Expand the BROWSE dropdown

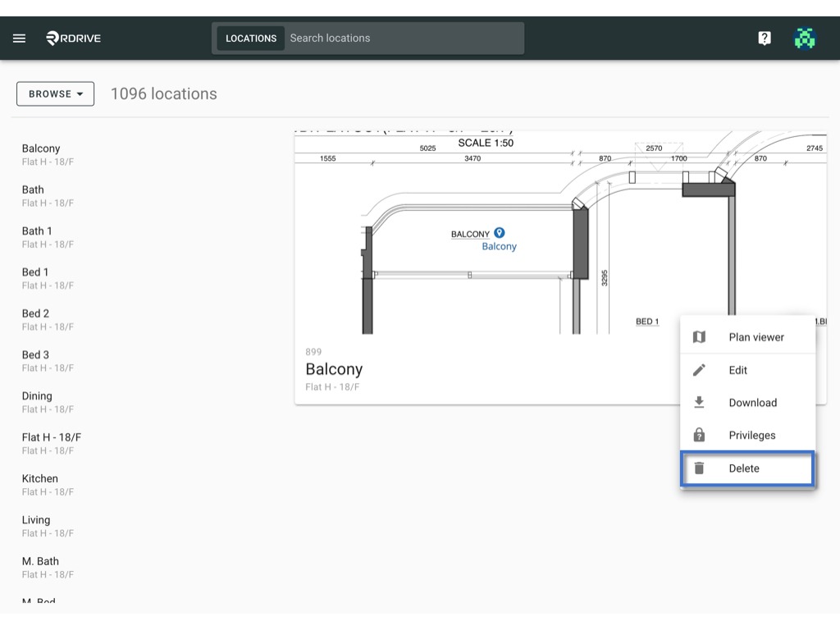[56, 94]
